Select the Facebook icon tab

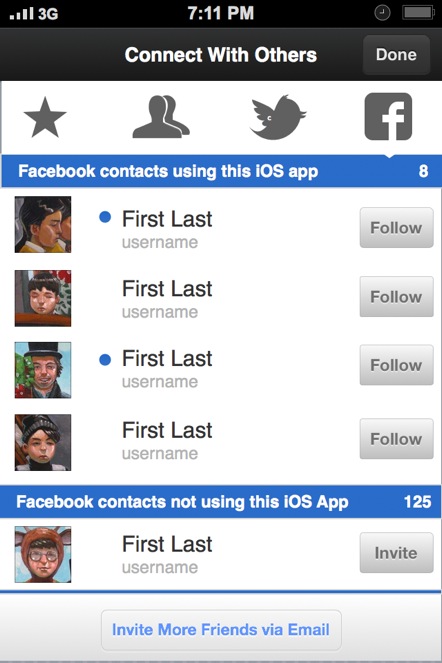[388, 117]
